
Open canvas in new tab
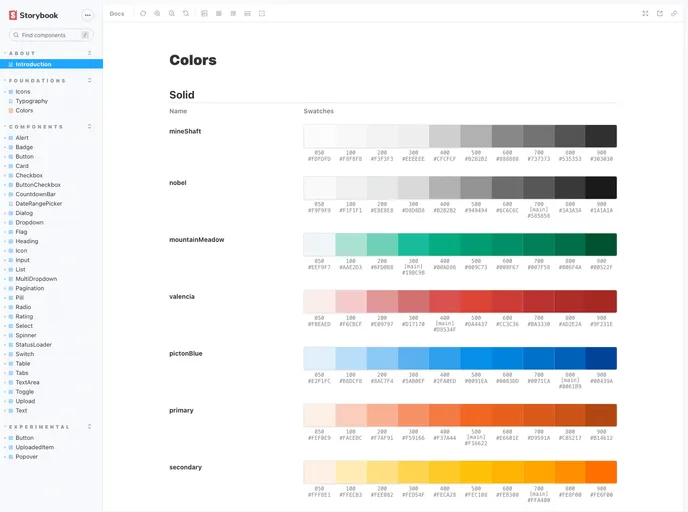click(x=660, y=14)
